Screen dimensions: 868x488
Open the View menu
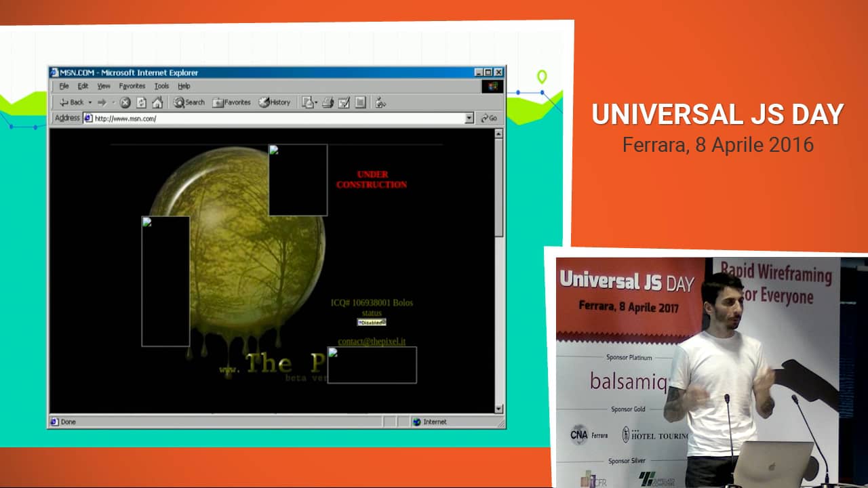point(103,86)
